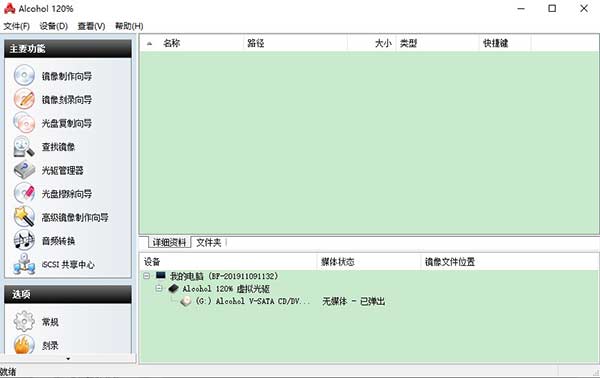The image size is (600, 378).
Task: Open the 镜像制作向导 disc icon
Action: pos(24,75)
